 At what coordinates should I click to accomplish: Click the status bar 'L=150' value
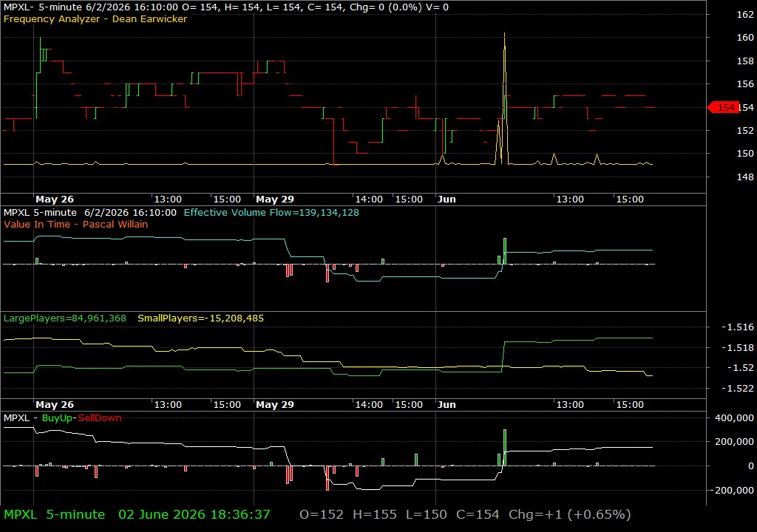coord(427,514)
